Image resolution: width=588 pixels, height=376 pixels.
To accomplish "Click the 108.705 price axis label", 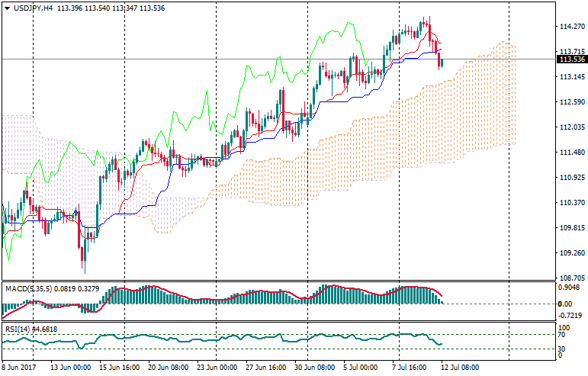I will 570,278.
